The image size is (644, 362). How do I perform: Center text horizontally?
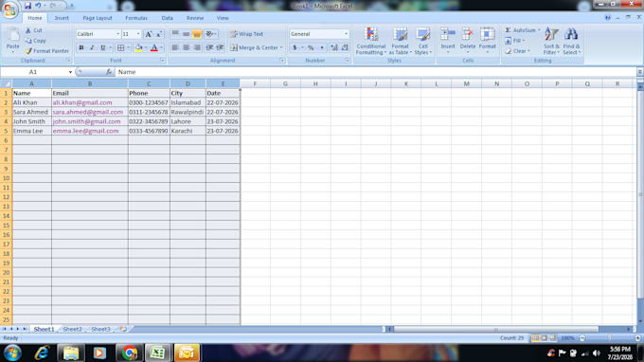click(x=186, y=47)
